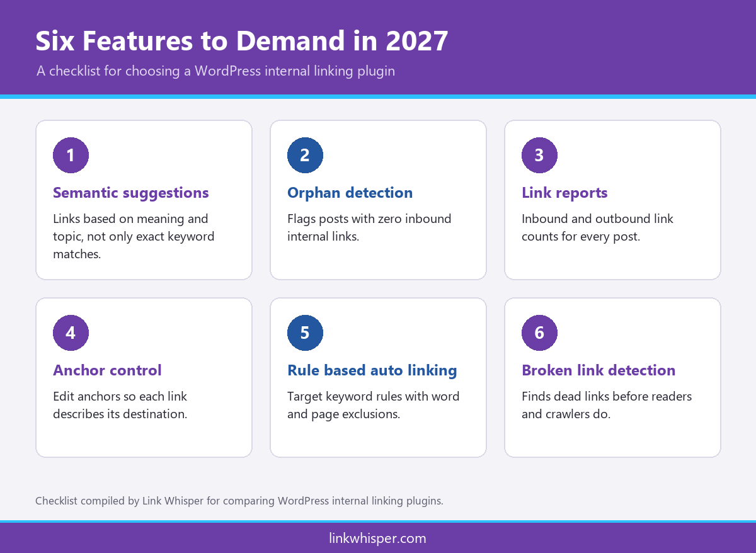The image size is (756, 553).
Task: Click the number 3 circle badge
Action: (539, 155)
